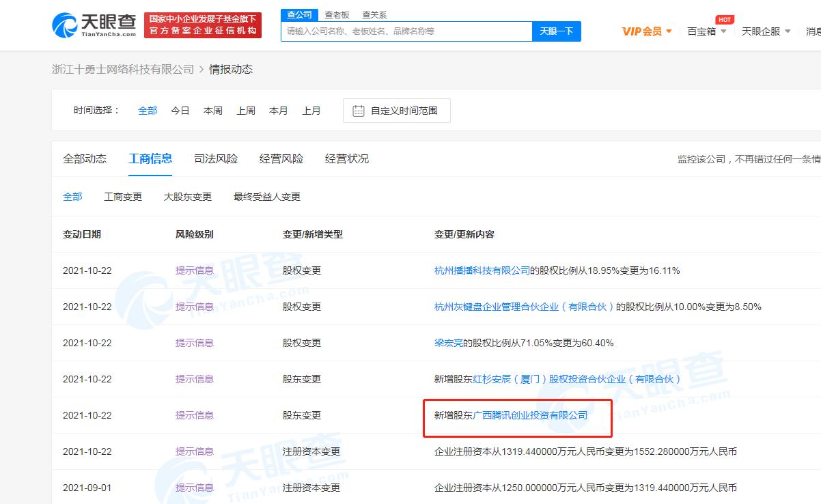The height and width of the screenshot is (504, 821).
Task: Click the calendar icon for custom time range
Action: (358, 111)
